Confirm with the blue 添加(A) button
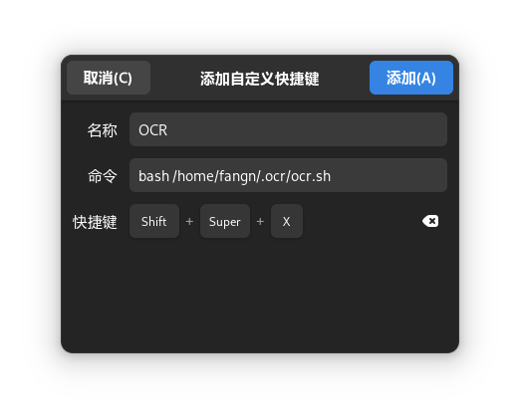The width and height of the screenshot is (520, 420). [411, 78]
